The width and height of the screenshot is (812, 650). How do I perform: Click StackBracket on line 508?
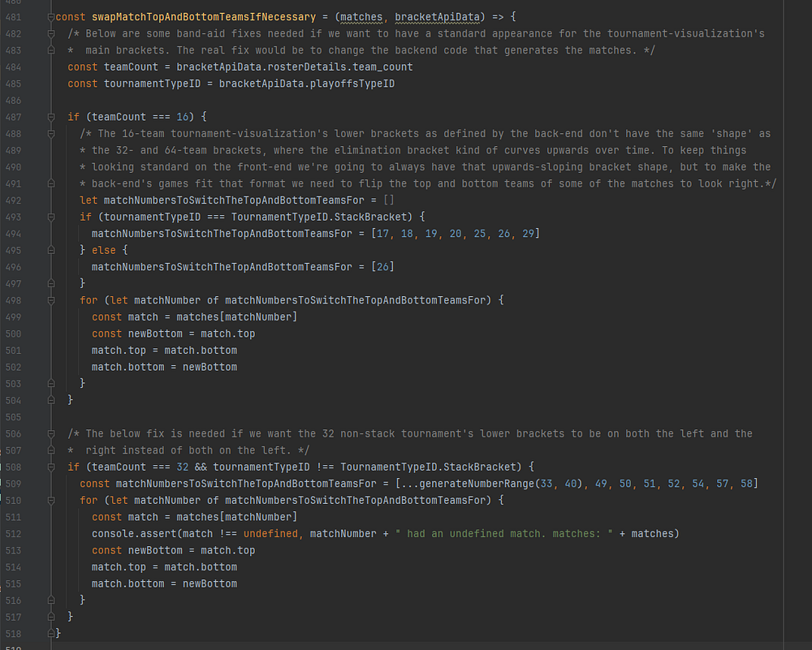(480, 467)
